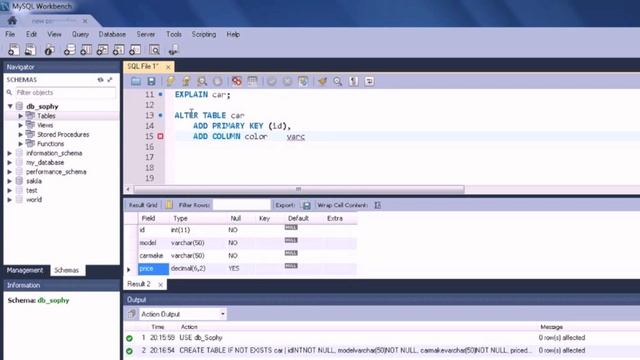Open SQL script file icon in main toolbar
This screenshot has width=640, height=360.
click(x=30, y=50)
